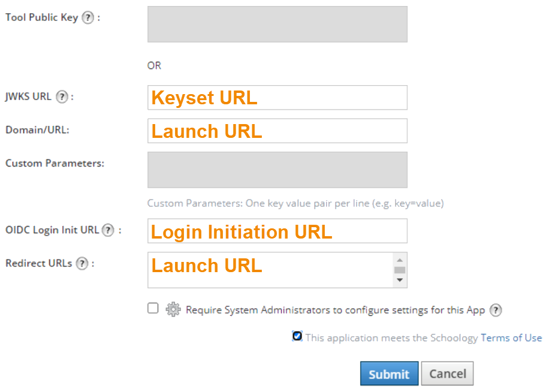549x392 pixels.
Task: Select the Tool Public Key text area
Action: coord(277,24)
